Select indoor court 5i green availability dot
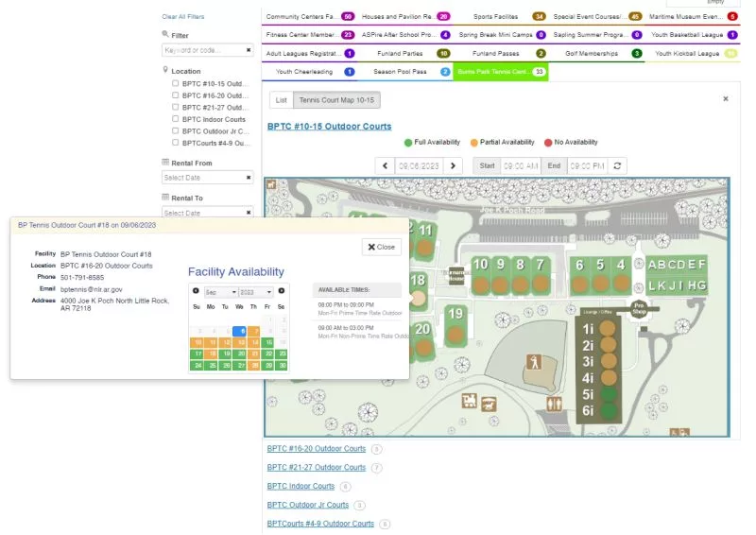 (609, 394)
